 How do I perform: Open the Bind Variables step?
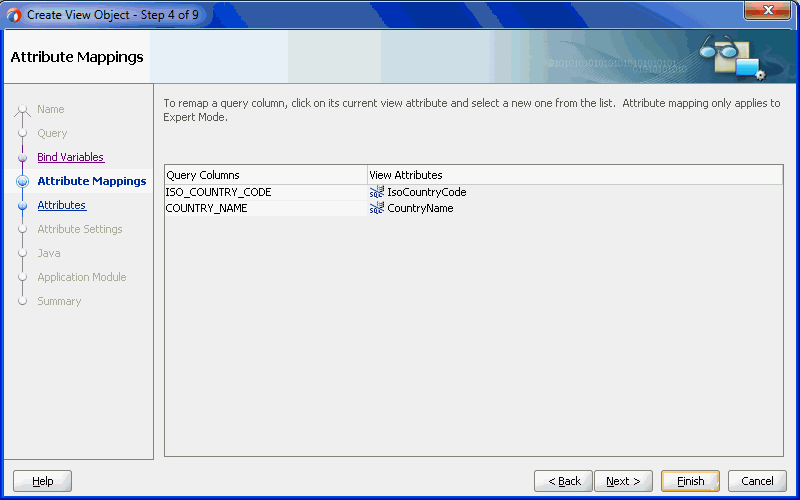[70, 157]
